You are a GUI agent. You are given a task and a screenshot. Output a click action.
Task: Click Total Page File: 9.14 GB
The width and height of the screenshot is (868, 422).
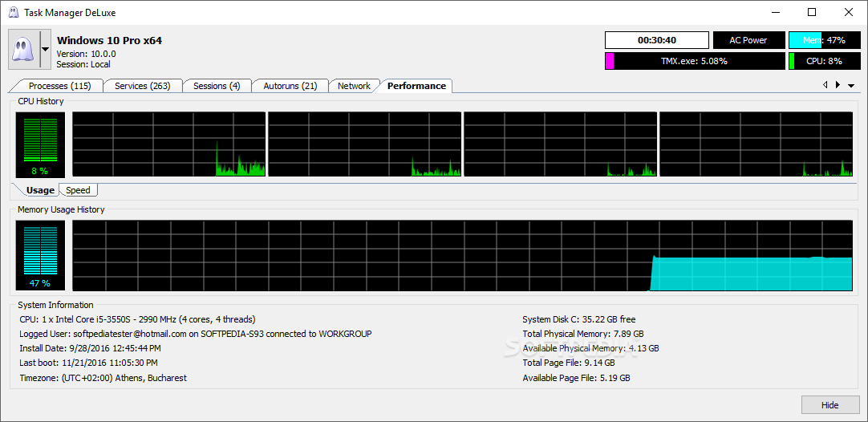click(x=569, y=363)
